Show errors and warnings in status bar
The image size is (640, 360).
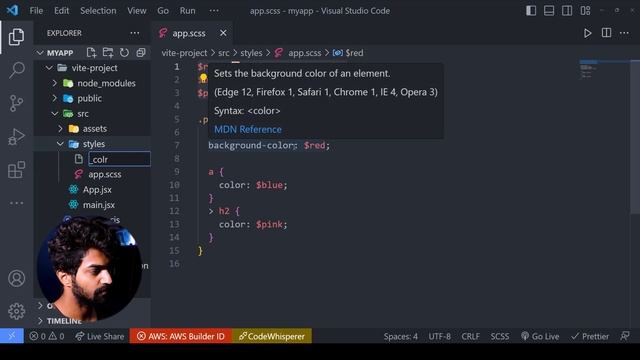47,336
